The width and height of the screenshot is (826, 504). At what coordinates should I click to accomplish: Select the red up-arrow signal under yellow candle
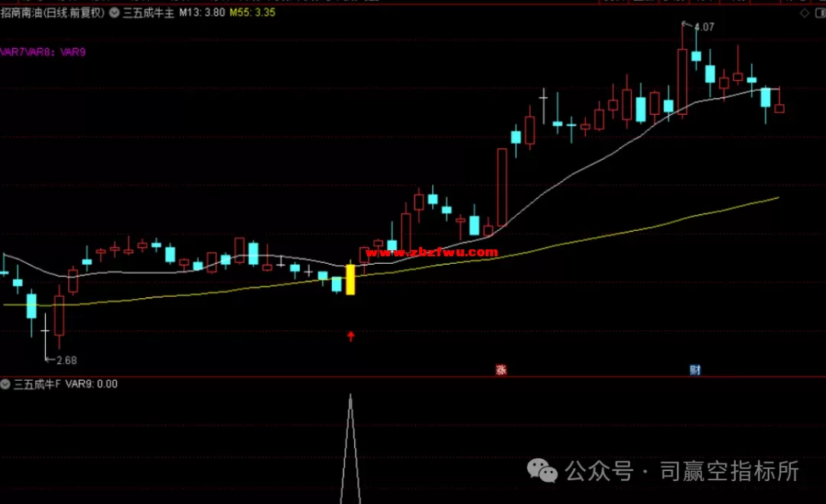click(351, 336)
